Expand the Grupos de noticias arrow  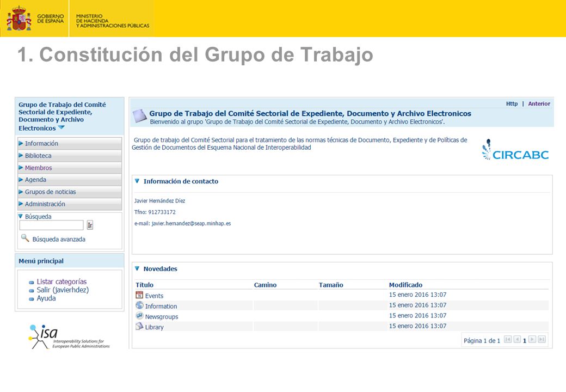(21, 192)
